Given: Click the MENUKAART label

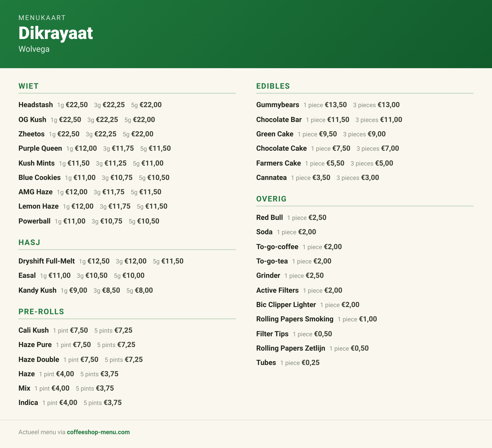Looking at the screenshot, I should [x=42, y=18].
